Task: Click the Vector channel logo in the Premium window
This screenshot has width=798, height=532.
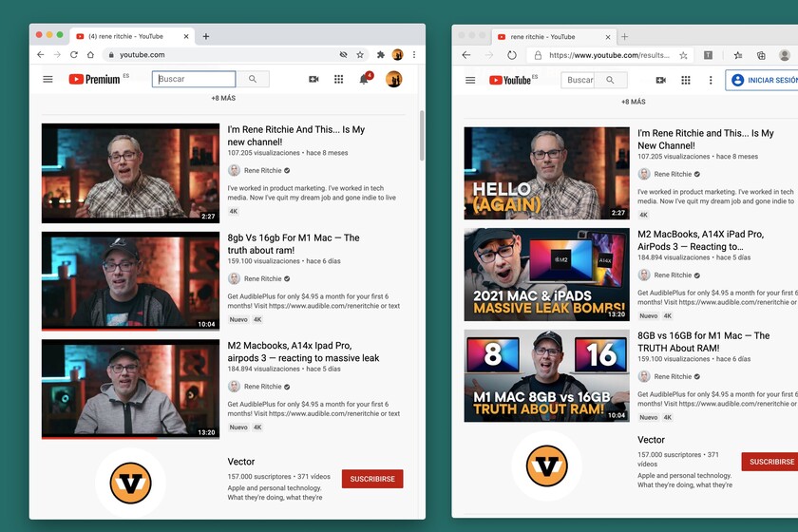Action: [x=131, y=483]
